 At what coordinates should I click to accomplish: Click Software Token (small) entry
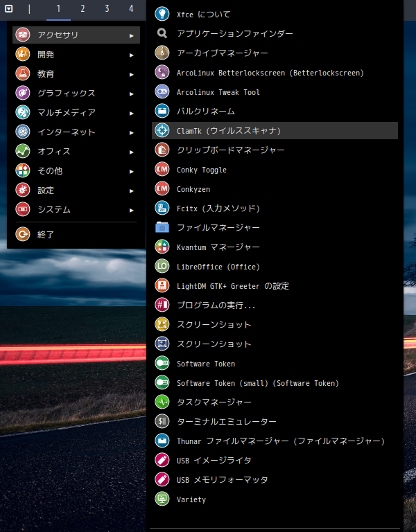pos(275,382)
